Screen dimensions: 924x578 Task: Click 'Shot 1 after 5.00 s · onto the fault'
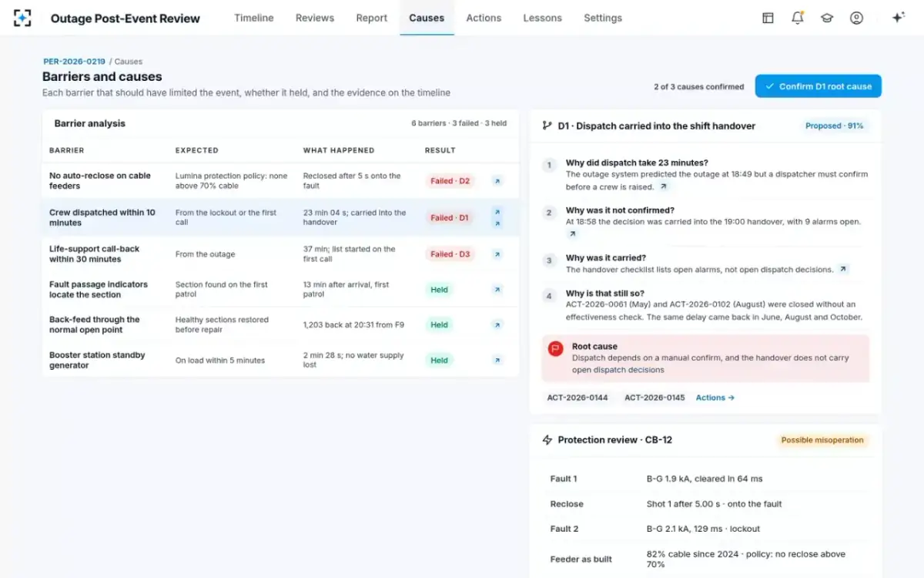coord(714,504)
